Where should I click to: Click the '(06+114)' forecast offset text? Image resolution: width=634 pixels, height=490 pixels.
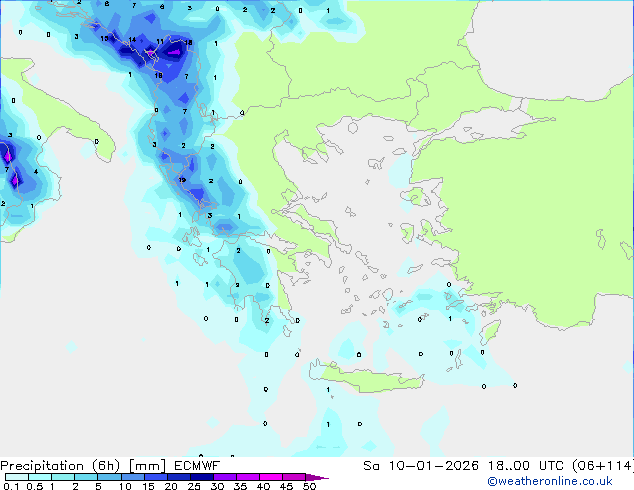pos(603,466)
